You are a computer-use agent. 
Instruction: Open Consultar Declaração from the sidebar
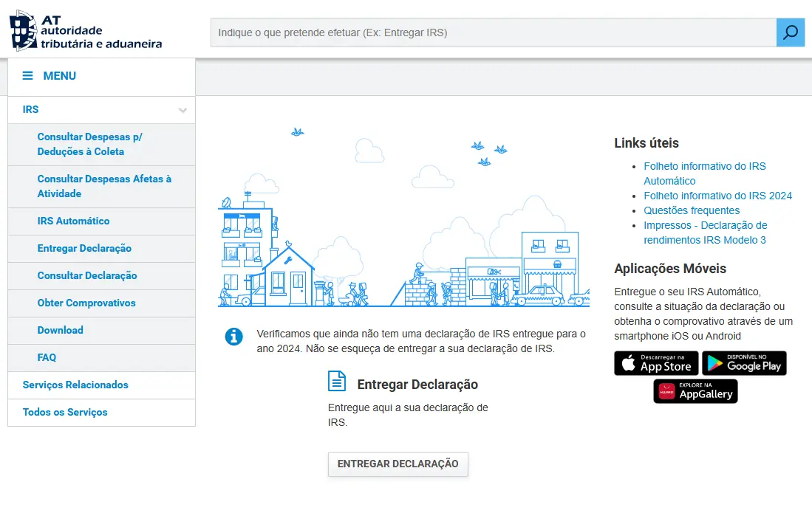click(x=87, y=275)
